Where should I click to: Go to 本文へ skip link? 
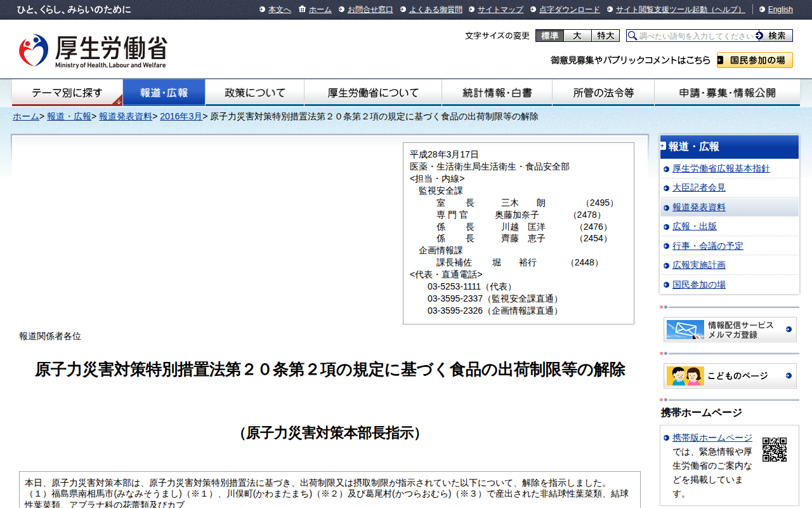click(x=280, y=10)
